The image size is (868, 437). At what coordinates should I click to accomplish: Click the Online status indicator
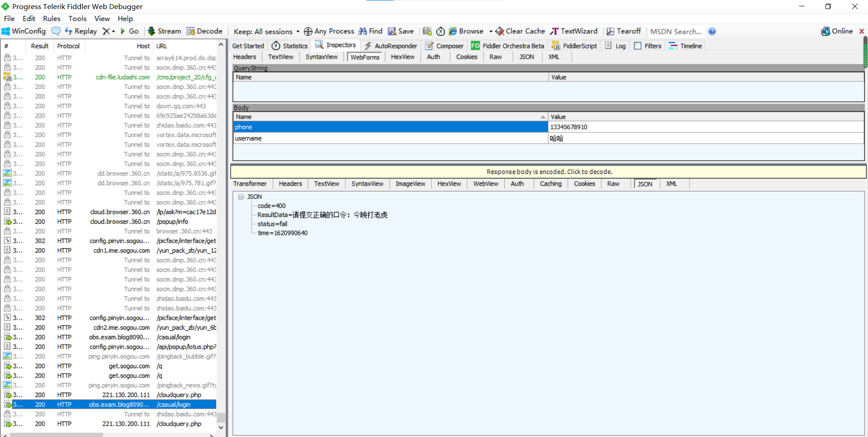point(837,31)
